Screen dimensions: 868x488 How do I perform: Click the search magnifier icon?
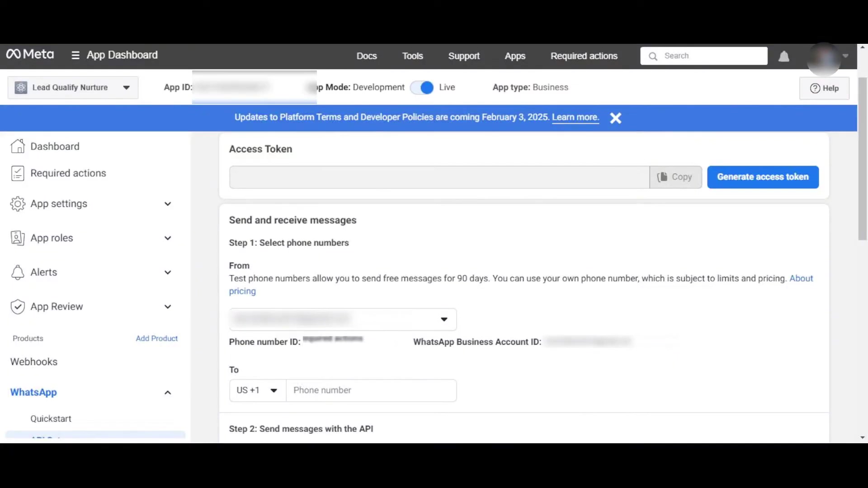pos(653,56)
